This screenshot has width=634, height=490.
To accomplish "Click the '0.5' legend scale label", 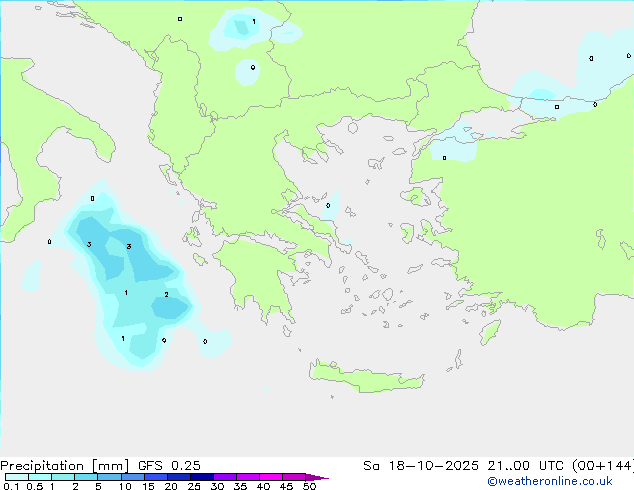I will point(35,486).
